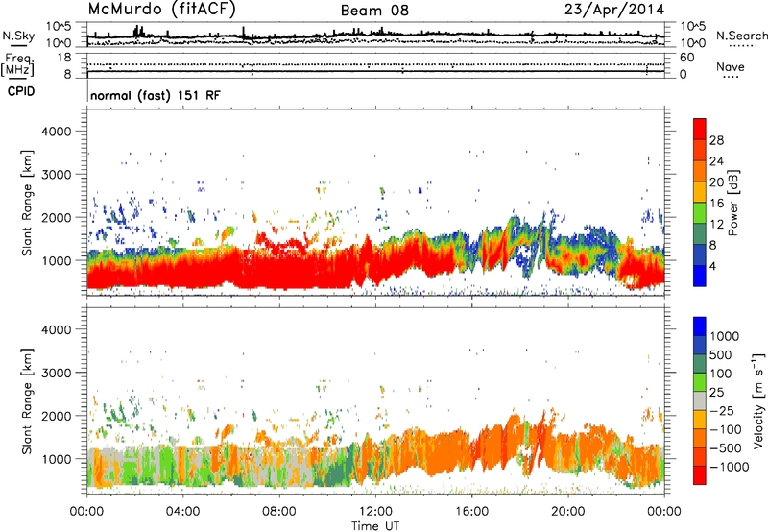This screenshot has width=768, height=532.
Task: Click 'Slant Range [km]' on the velocity panel
Action: click(x=27, y=400)
